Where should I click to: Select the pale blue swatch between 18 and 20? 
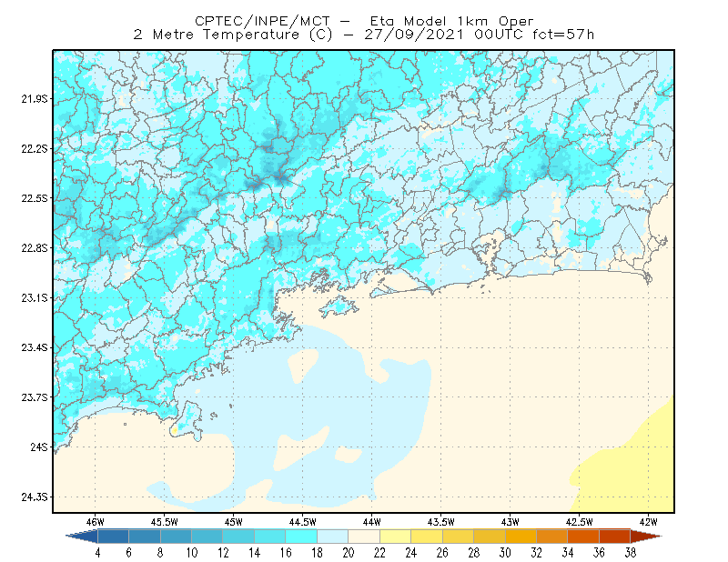pos(332,536)
